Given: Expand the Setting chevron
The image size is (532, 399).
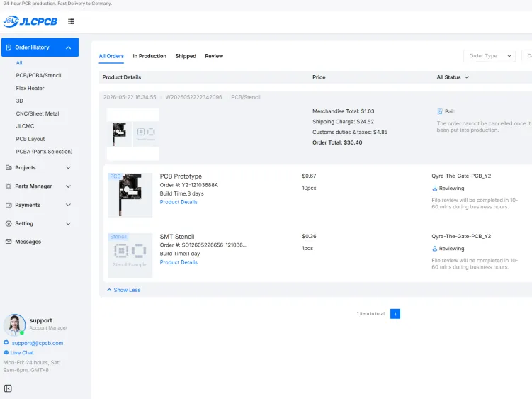Looking at the screenshot, I should 68,224.
